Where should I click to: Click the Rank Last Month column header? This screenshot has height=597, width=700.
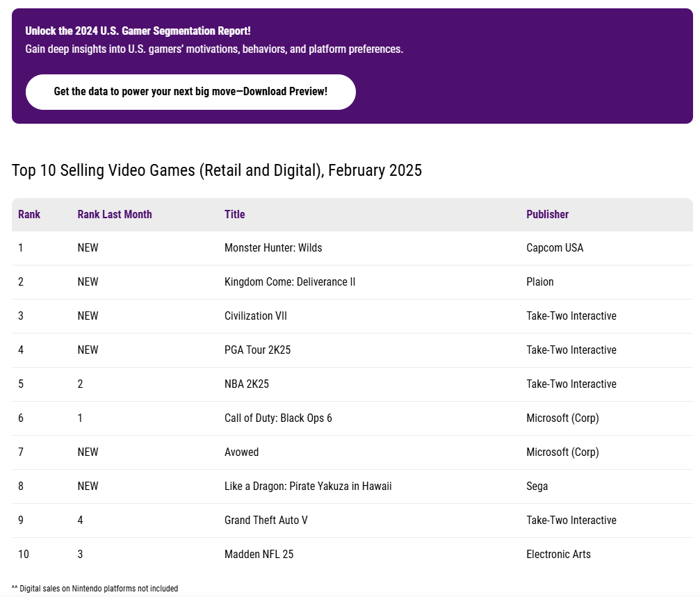tap(115, 214)
